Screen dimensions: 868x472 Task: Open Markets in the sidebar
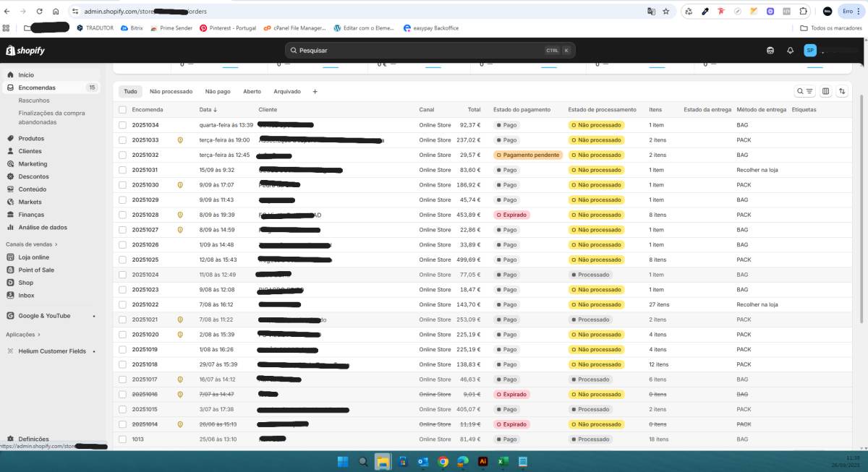click(30, 202)
